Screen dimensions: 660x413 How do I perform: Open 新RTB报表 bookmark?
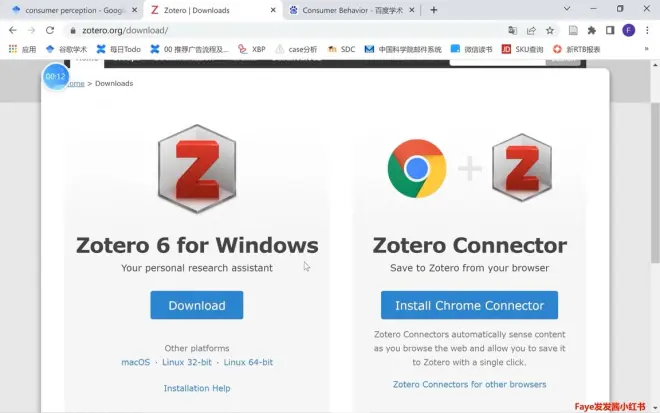click(576, 49)
